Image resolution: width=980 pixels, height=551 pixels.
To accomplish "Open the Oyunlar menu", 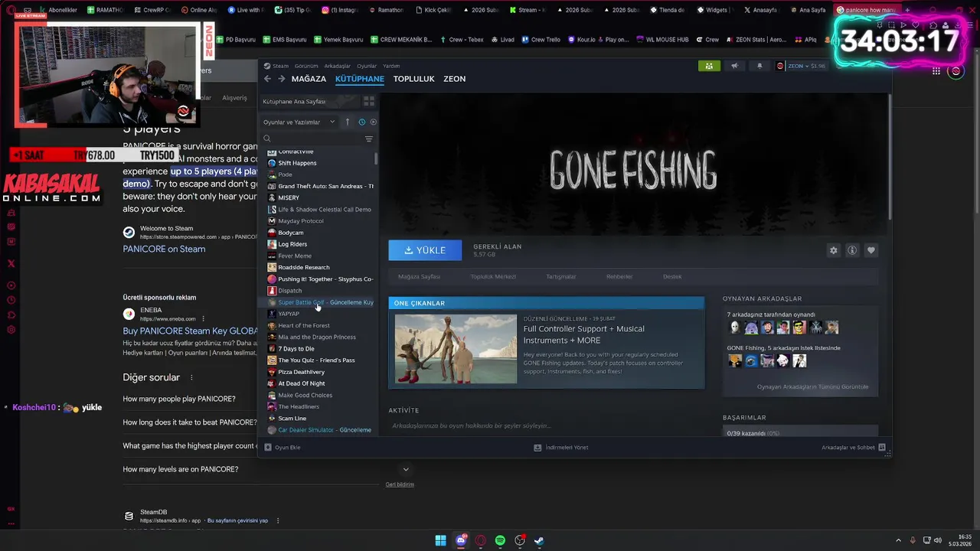I will tap(367, 66).
